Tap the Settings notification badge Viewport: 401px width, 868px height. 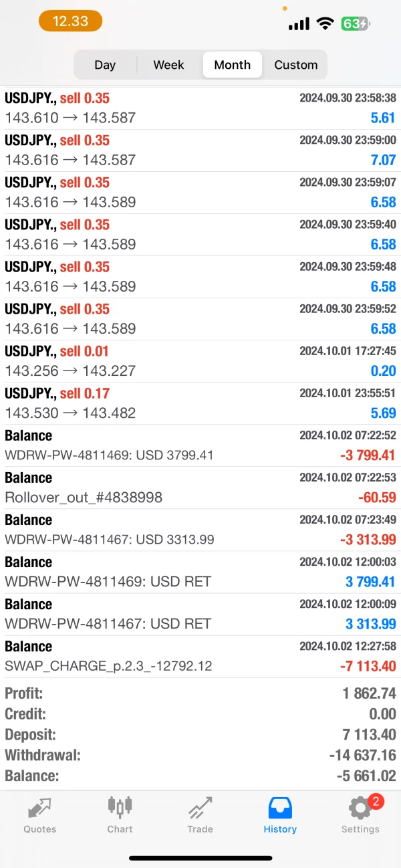pyautogui.click(x=376, y=802)
